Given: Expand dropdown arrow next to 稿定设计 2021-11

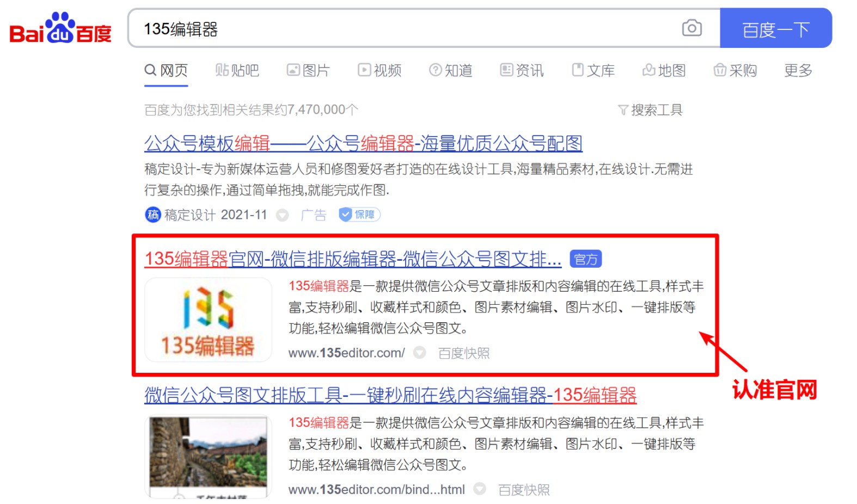Looking at the screenshot, I should point(282,215).
